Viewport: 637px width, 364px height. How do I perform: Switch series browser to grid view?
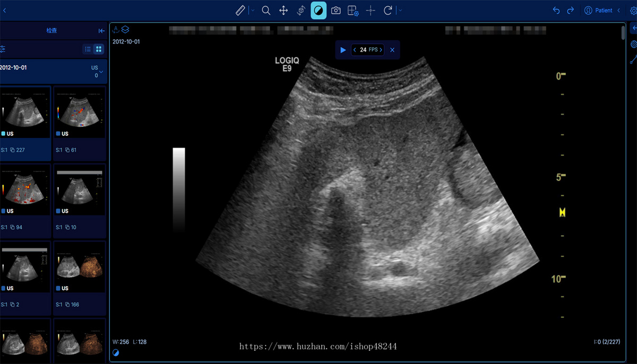[x=98, y=49]
